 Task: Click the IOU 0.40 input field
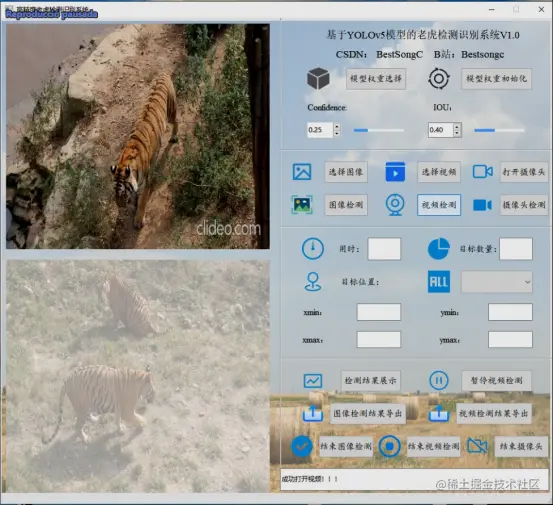click(441, 130)
